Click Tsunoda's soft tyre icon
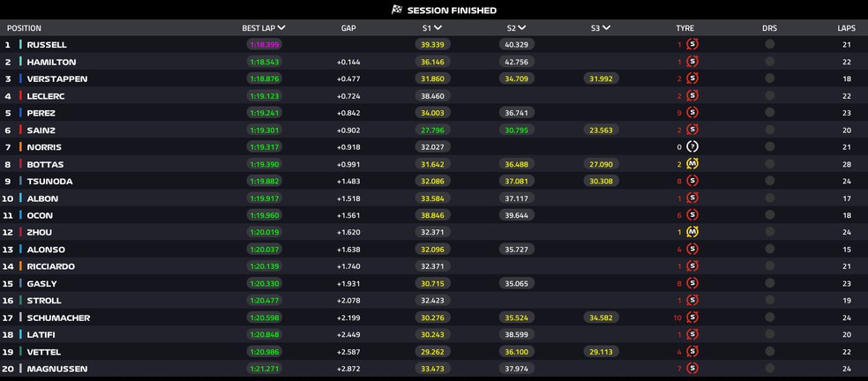The image size is (868, 381). 692,181
